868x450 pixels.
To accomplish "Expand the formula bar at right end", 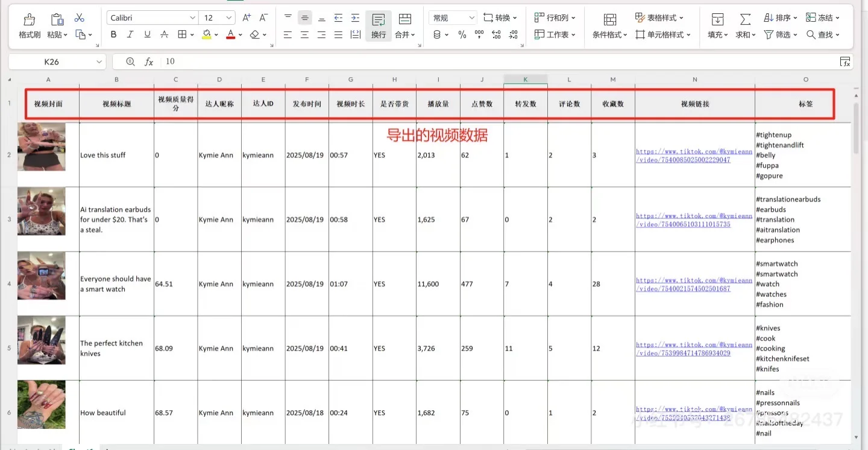I will tap(845, 62).
